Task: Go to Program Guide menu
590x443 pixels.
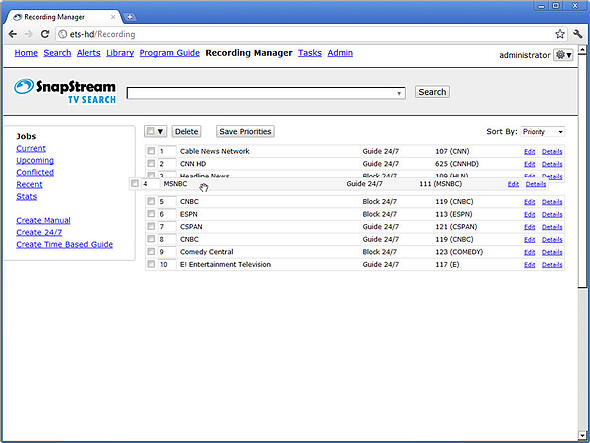Action: (169, 53)
